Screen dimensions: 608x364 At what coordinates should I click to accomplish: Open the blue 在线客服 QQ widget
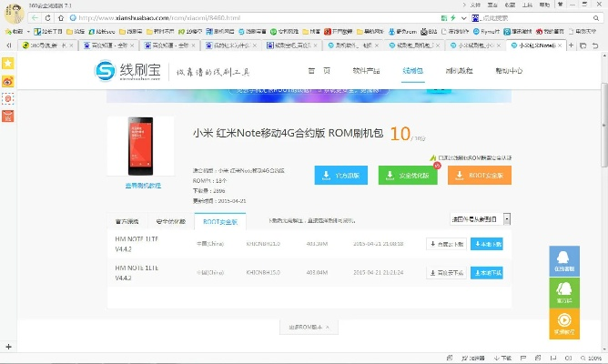click(x=564, y=261)
